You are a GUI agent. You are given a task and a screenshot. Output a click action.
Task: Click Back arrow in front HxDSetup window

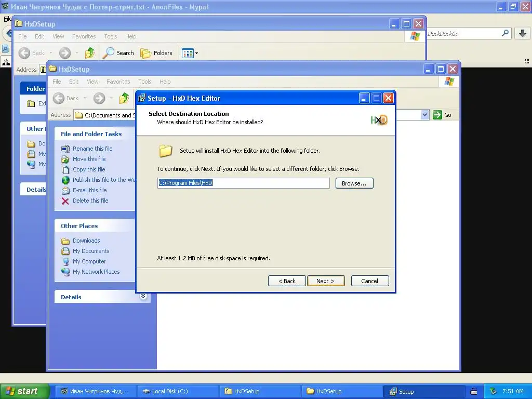59,98
